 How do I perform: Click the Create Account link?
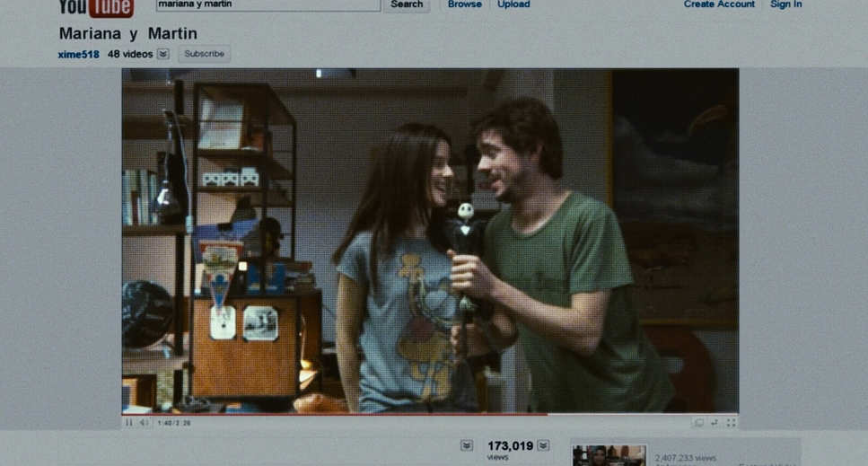pos(719,4)
